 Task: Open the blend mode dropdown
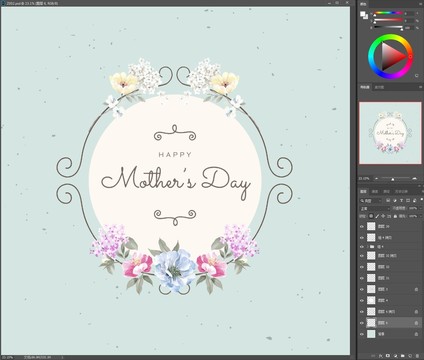[x=375, y=208]
